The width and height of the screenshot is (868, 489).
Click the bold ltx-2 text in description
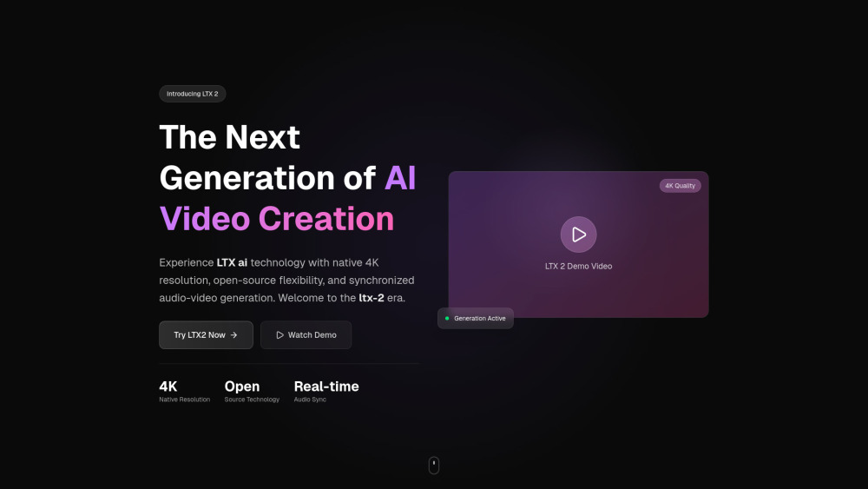[372, 298]
